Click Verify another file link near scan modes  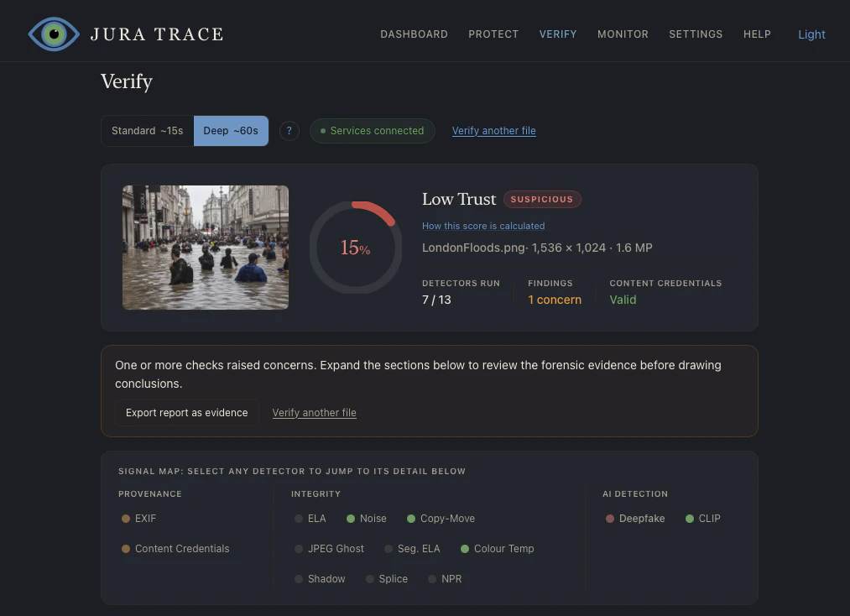[494, 131]
